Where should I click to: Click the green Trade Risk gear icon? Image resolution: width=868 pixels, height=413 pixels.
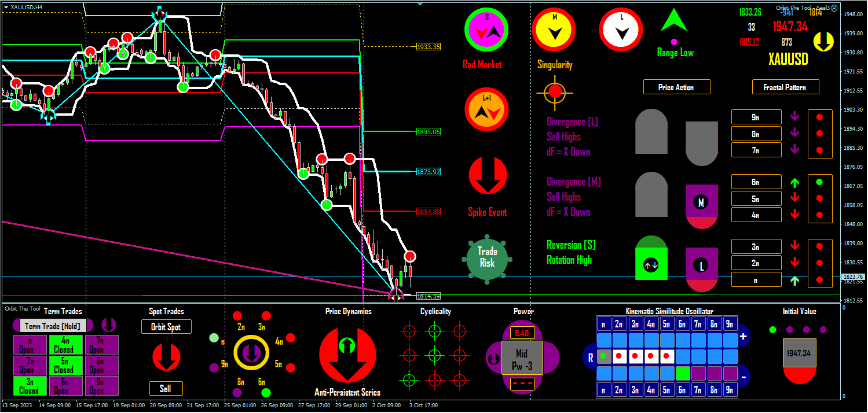point(487,259)
